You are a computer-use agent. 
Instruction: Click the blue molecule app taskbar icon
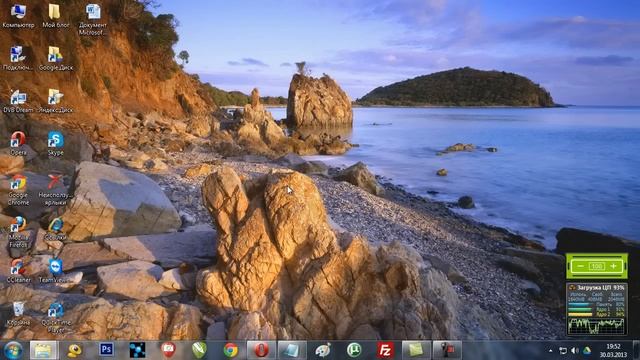tap(137, 350)
